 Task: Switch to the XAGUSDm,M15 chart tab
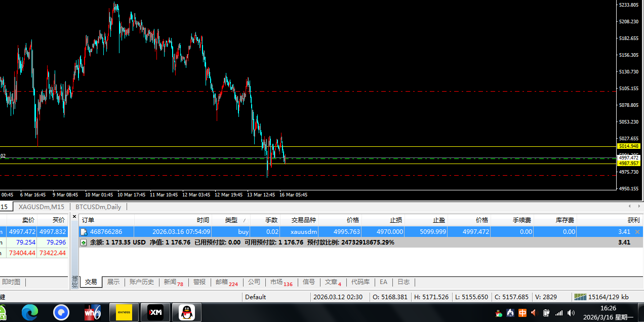(41, 207)
